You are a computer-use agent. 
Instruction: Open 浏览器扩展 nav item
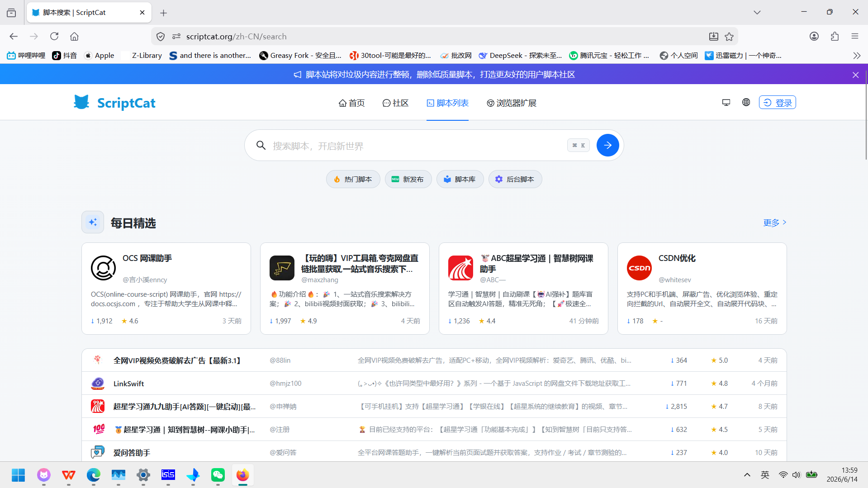(511, 103)
